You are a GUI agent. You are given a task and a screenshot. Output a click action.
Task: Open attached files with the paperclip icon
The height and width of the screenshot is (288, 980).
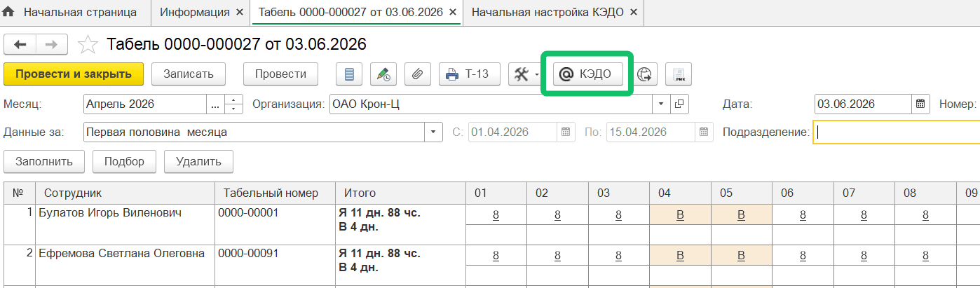417,74
